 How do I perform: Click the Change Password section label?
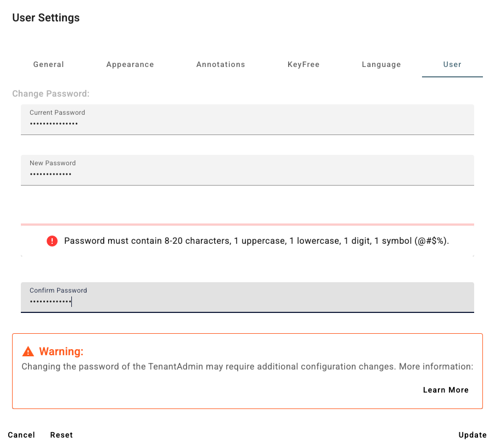coord(50,94)
